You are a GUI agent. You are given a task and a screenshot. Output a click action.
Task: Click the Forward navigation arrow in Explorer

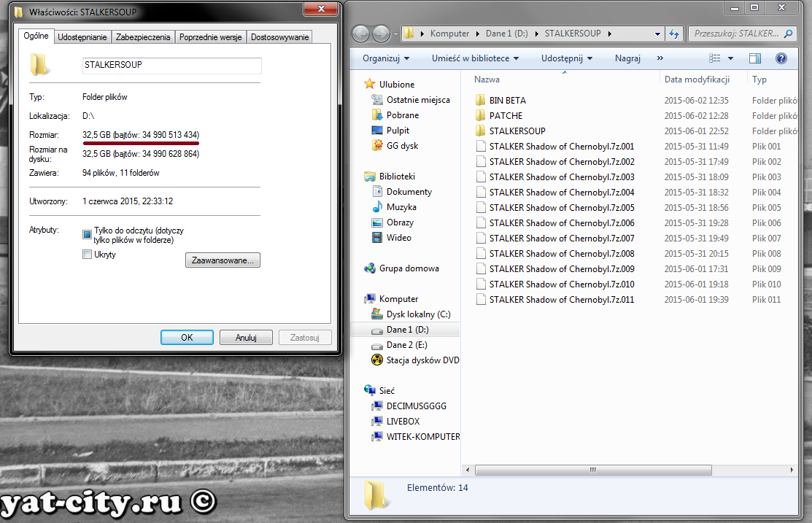pos(381,34)
